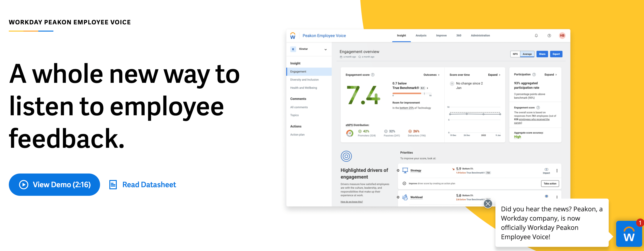Open the Strategy row more options menu
This screenshot has width=644, height=251.
point(557,171)
